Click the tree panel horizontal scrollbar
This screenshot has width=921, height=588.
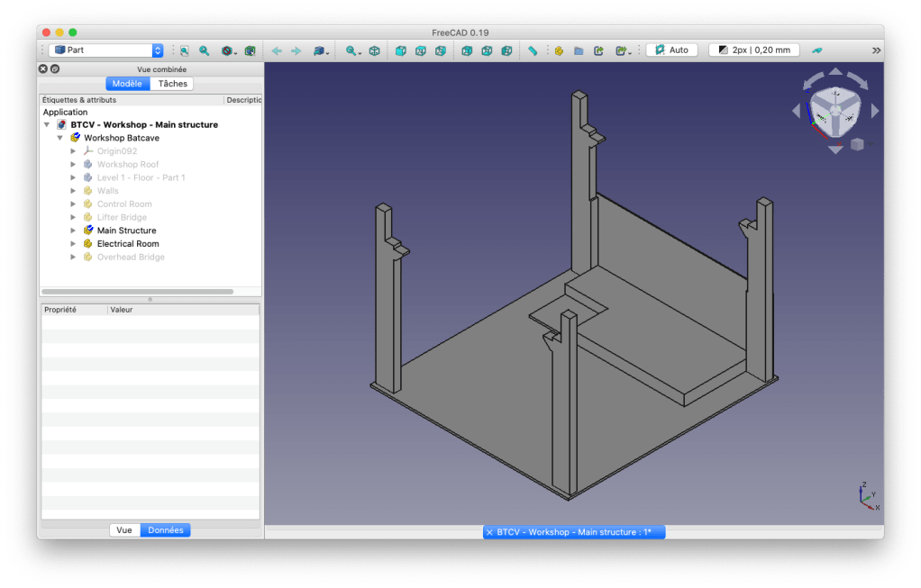tap(137, 292)
